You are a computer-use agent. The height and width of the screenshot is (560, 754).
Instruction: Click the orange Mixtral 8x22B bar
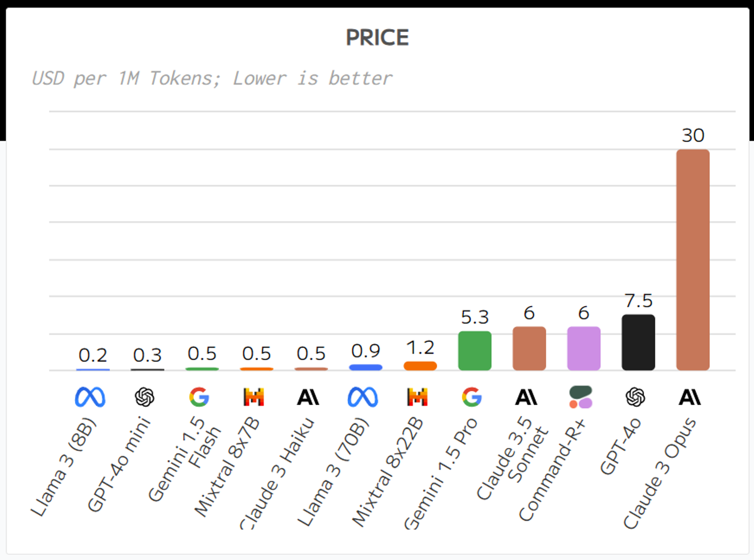420,366
